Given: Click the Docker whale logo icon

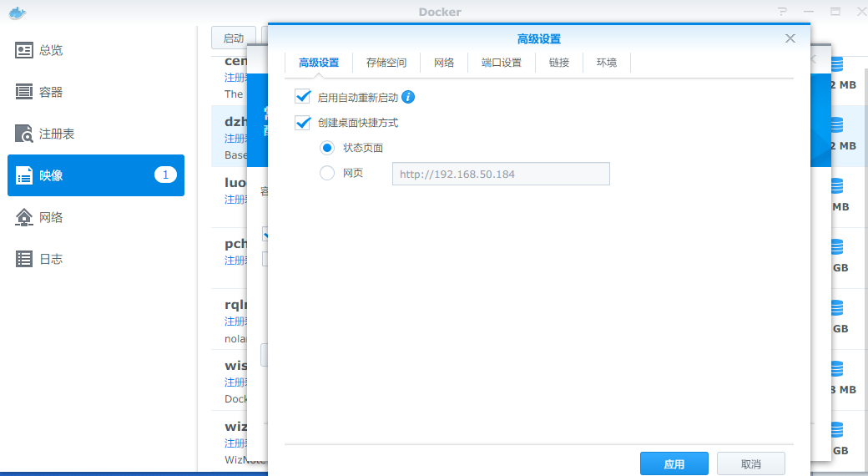Looking at the screenshot, I should click(16, 12).
